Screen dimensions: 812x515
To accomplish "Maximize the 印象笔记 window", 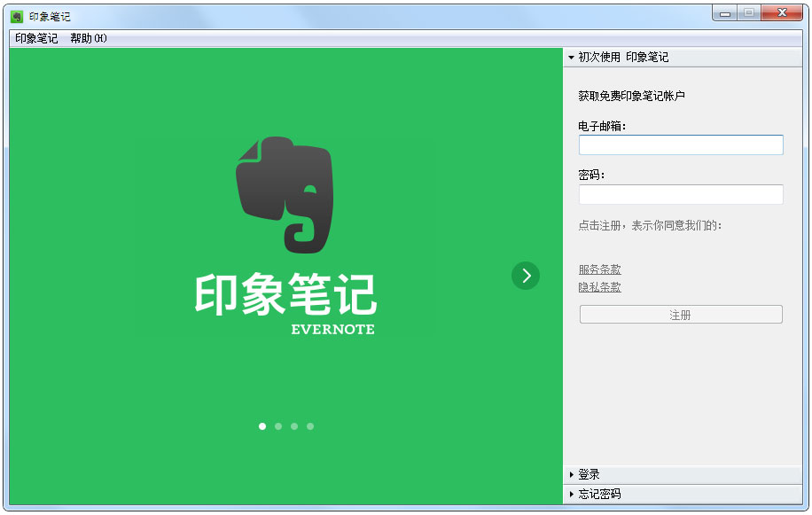I will [x=749, y=13].
